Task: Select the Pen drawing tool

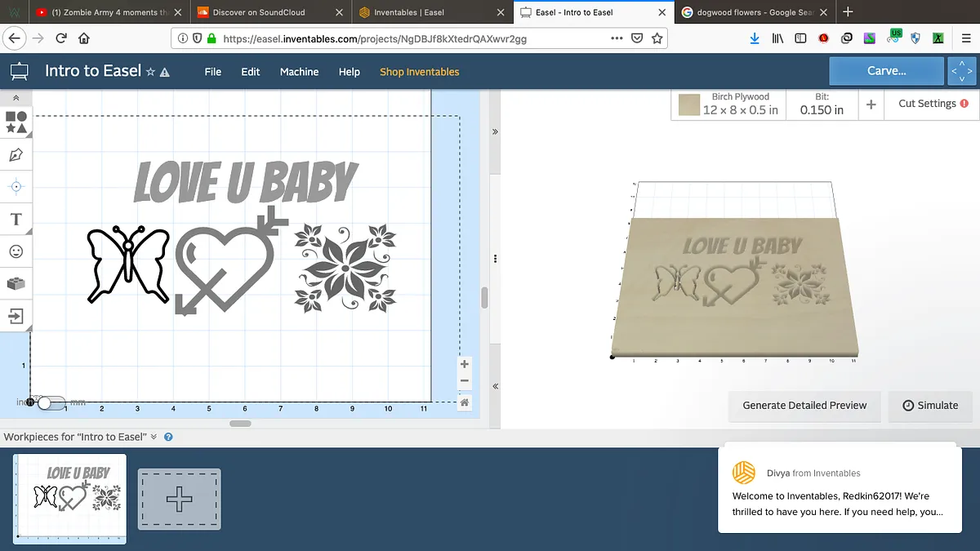Action: click(x=16, y=155)
